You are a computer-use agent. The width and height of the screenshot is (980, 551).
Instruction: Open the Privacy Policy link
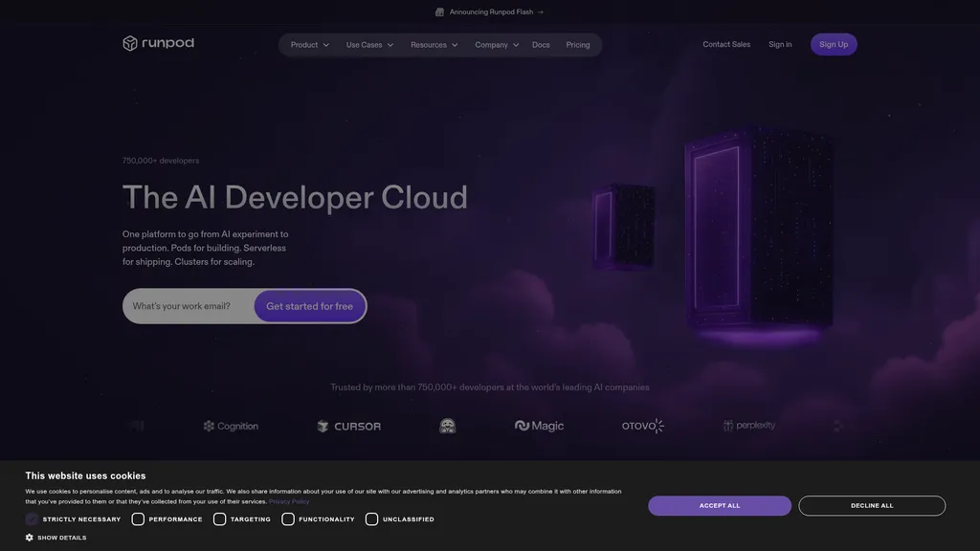pos(289,501)
